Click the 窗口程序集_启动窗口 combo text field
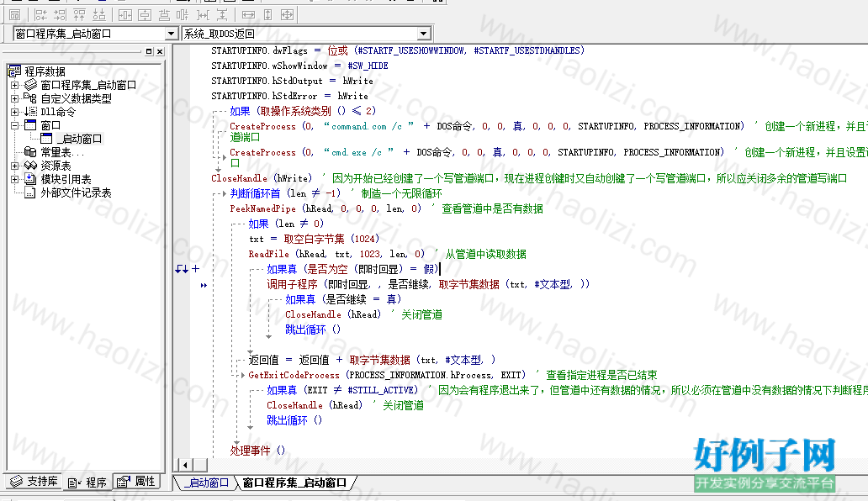This screenshot has height=501, width=868. 90,34
